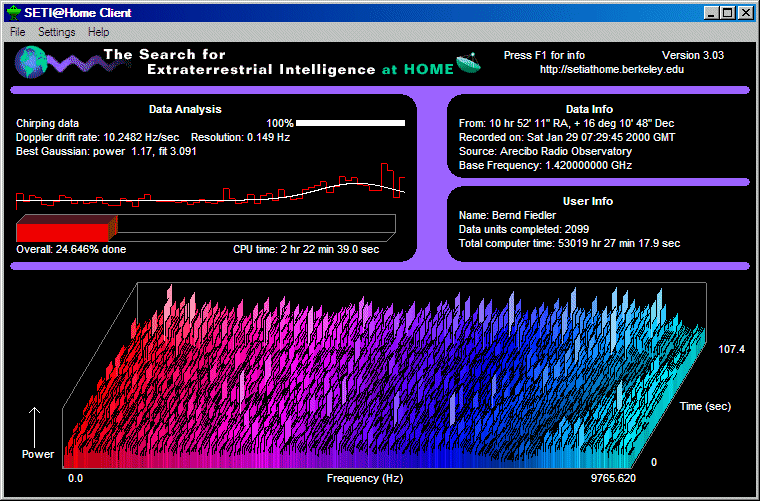This screenshot has width=760, height=501.
Task: Click the white 100% chirping progress bar
Action: 350,123
